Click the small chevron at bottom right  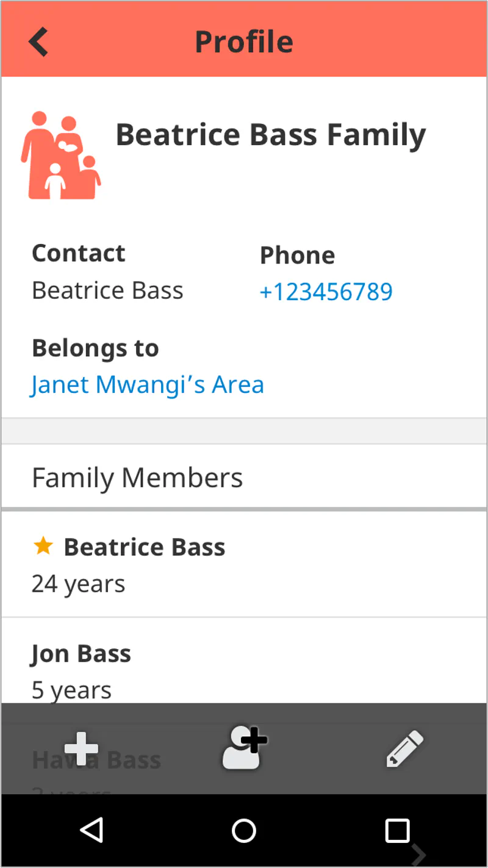point(418,855)
